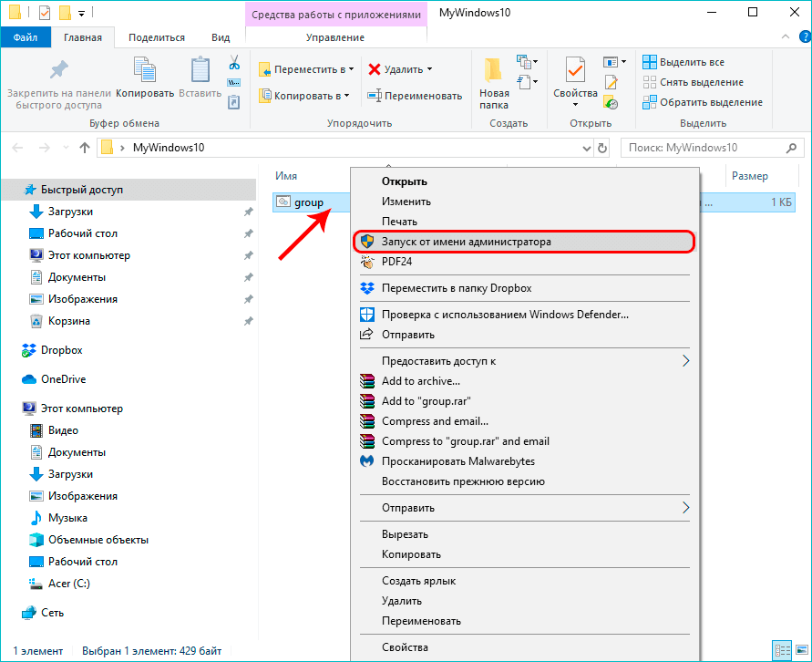The height and width of the screenshot is (662, 812).
Task: Open the Управление tab
Action: click(335, 37)
